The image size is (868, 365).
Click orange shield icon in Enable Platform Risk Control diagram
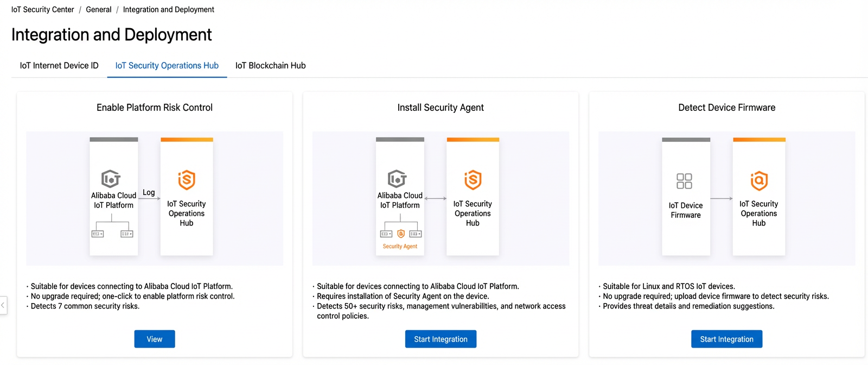(x=187, y=180)
